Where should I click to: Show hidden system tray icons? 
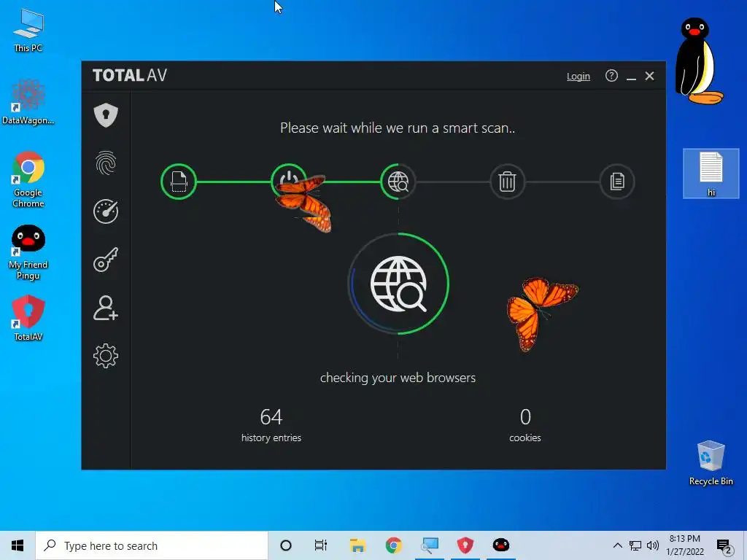617,545
